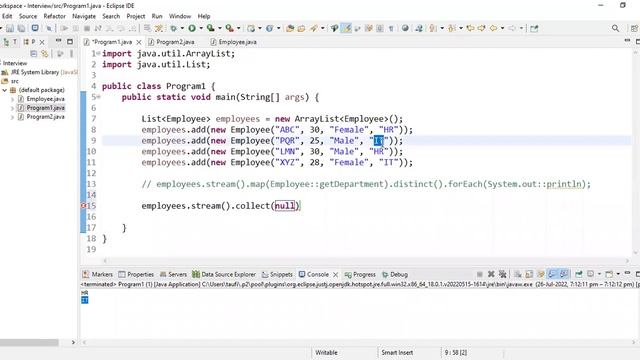Minimize the Package Explorer view

tap(58, 41)
